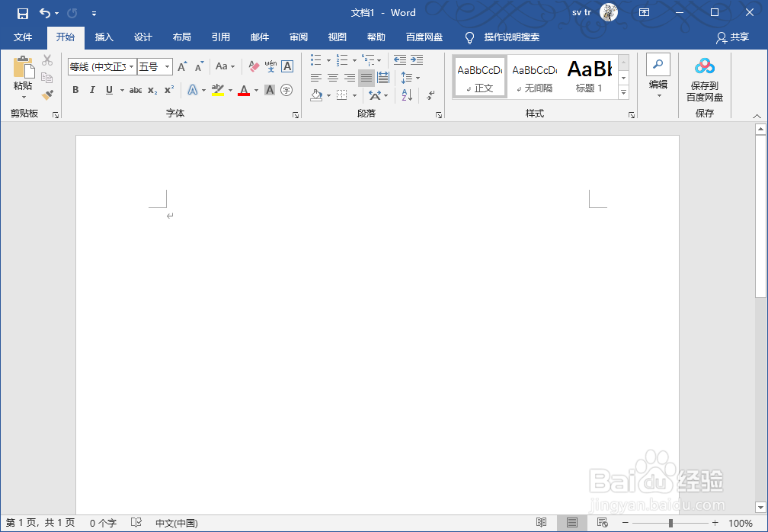768x532 pixels.
Task: Apply the 无间隔 No Spacing style
Action: coord(534,78)
